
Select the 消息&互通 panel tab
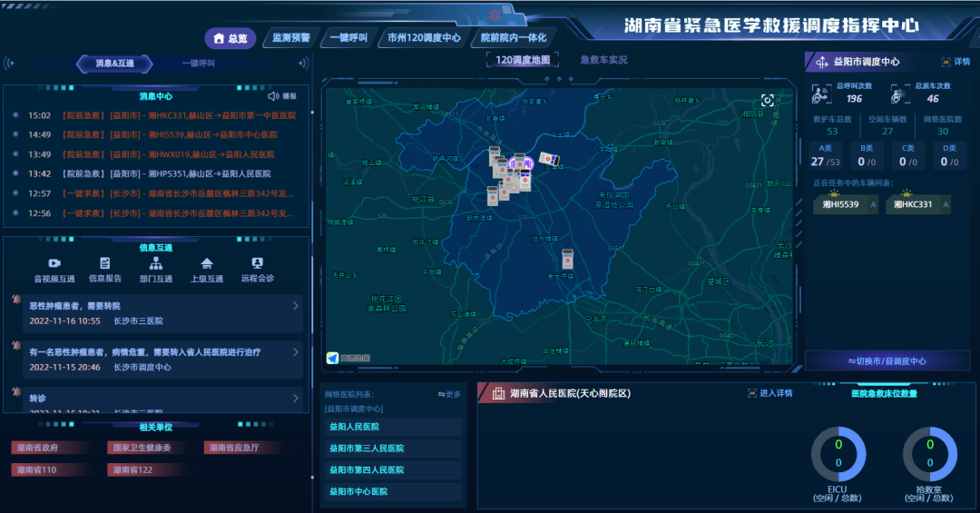114,64
